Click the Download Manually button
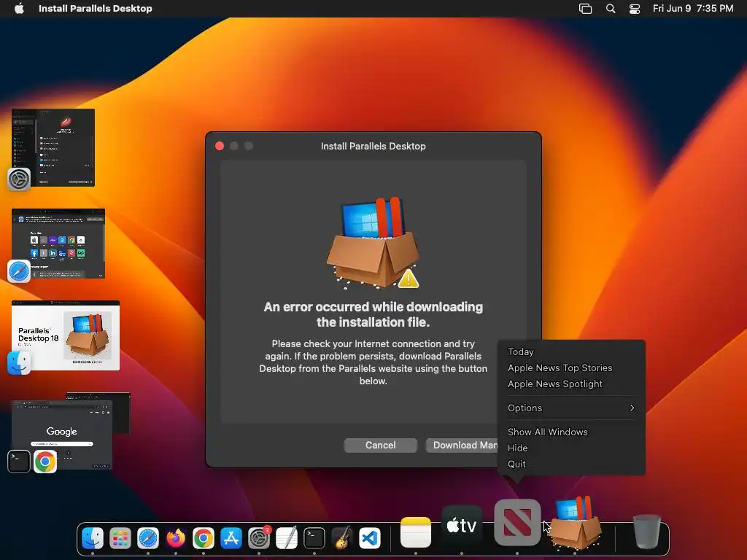Image resolution: width=747 pixels, height=560 pixels. [x=462, y=446]
